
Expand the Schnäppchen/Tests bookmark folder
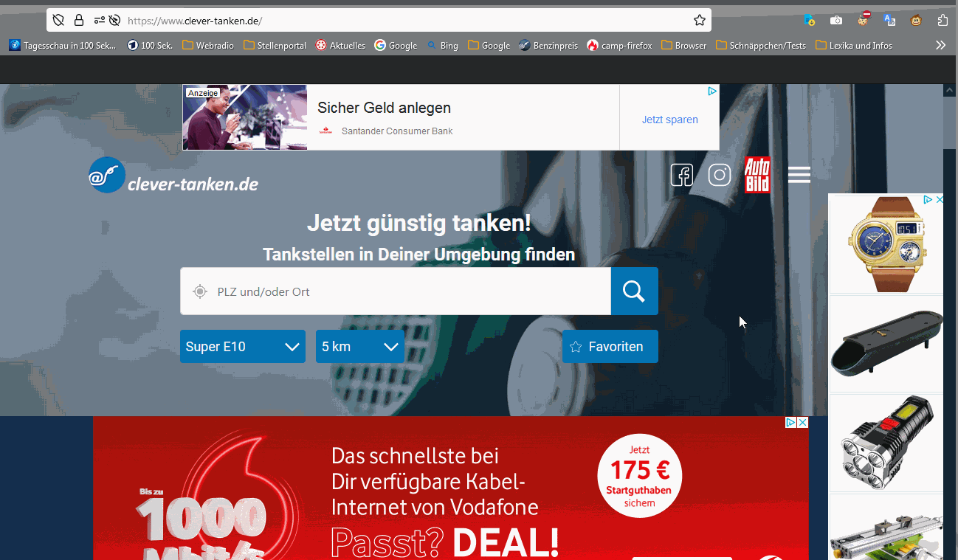click(x=761, y=46)
